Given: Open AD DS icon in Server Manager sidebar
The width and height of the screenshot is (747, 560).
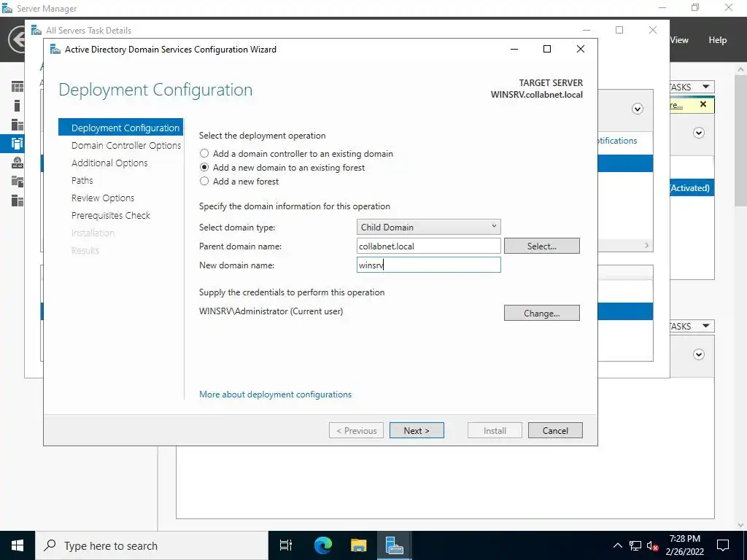Looking at the screenshot, I should (18, 144).
